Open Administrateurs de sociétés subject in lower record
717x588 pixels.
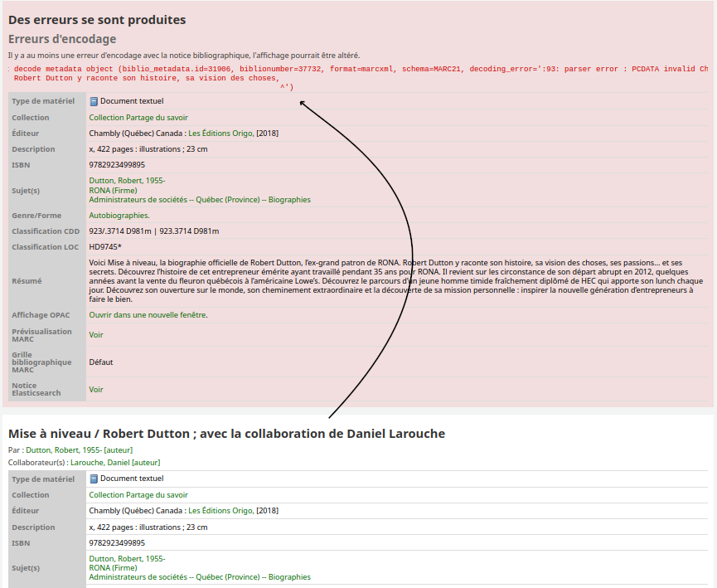138,577
